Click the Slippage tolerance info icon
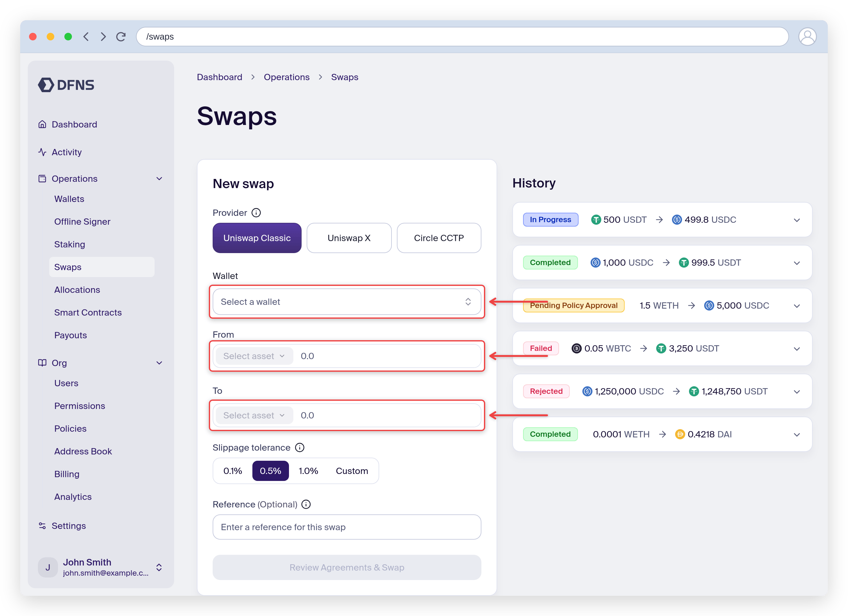Image resolution: width=848 pixels, height=616 pixels. (300, 448)
